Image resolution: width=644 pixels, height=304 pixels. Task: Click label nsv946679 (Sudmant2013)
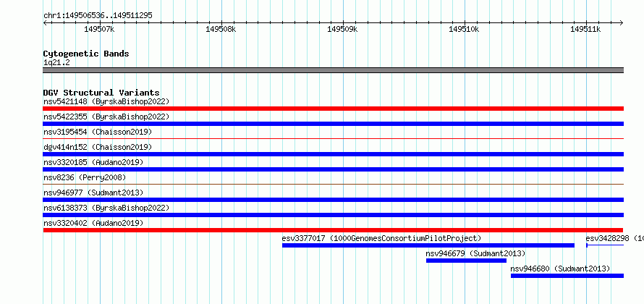click(x=475, y=253)
